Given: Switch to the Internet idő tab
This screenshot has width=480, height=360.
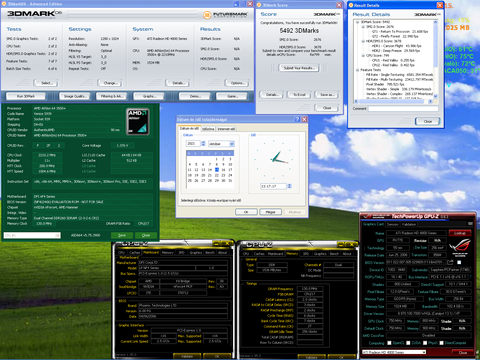Looking at the screenshot, I should tap(226, 129).
